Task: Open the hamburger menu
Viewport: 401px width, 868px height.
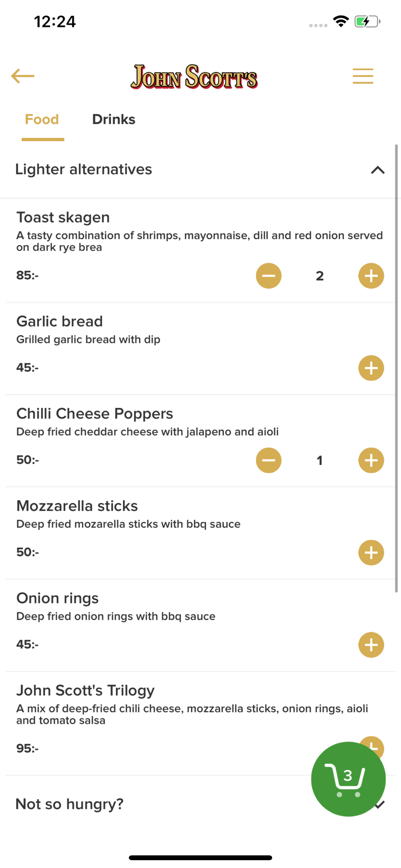Action: click(x=363, y=76)
